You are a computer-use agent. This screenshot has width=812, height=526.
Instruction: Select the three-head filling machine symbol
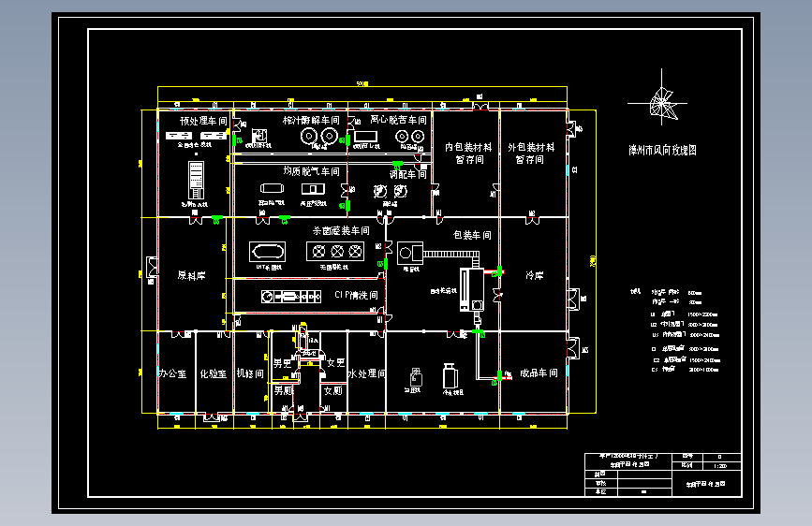[x=335, y=252]
